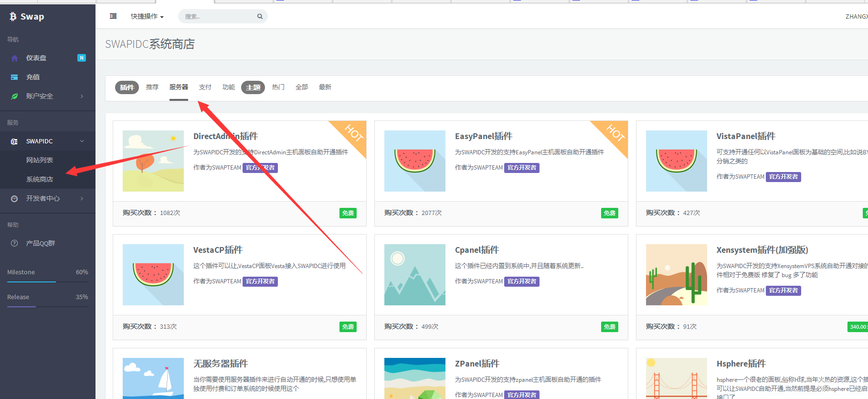
Task: Open the EasyPanel插件 title link
Action: tap(483, 136)
